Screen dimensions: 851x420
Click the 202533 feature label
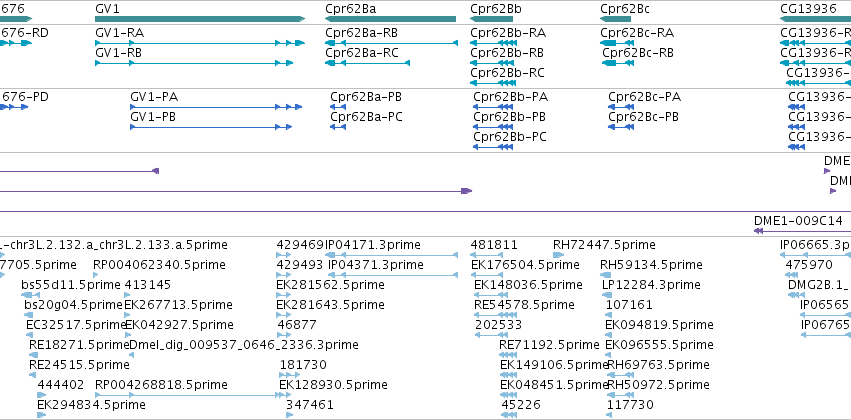point(498,326)
